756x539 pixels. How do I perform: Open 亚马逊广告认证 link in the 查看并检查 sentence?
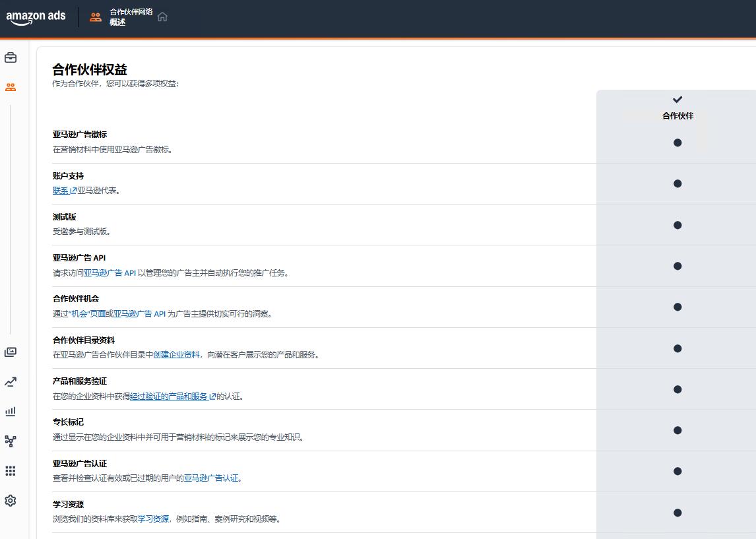[211, 478]
